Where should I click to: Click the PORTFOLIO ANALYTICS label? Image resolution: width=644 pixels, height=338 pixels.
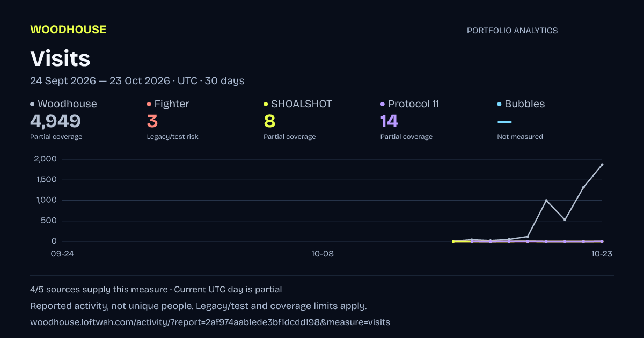(512, 31)
